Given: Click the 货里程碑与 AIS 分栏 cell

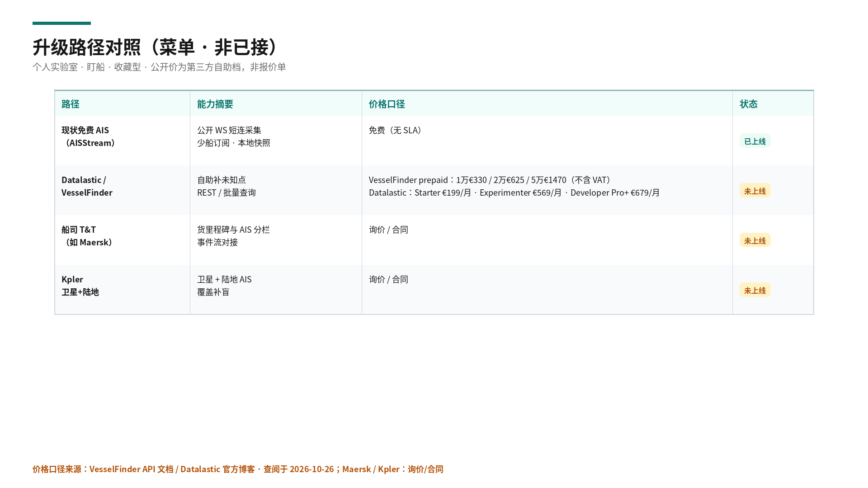Looking at the screenshot, I should [x=276, y=240].
